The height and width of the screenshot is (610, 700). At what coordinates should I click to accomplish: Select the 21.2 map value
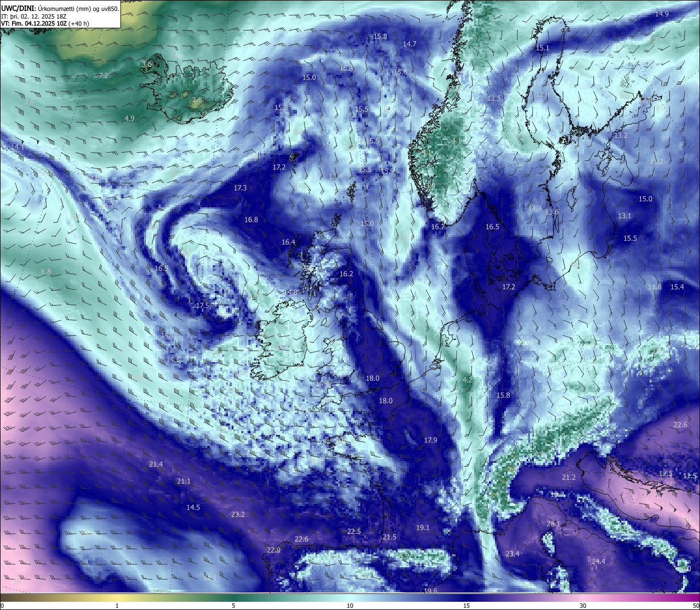(569, 477)
